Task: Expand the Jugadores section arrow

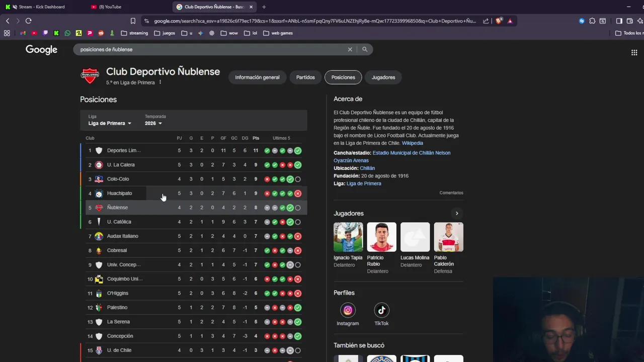Action: pos(457,214)
